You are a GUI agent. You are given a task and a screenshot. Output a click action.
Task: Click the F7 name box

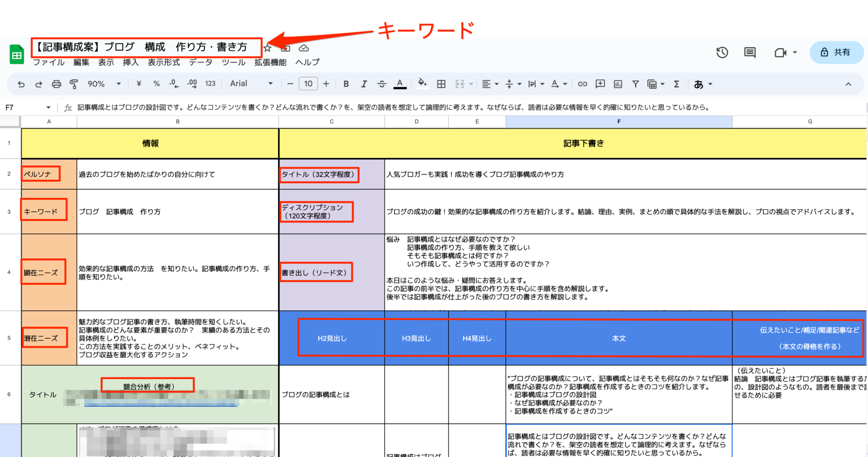[x=23, y=107]
